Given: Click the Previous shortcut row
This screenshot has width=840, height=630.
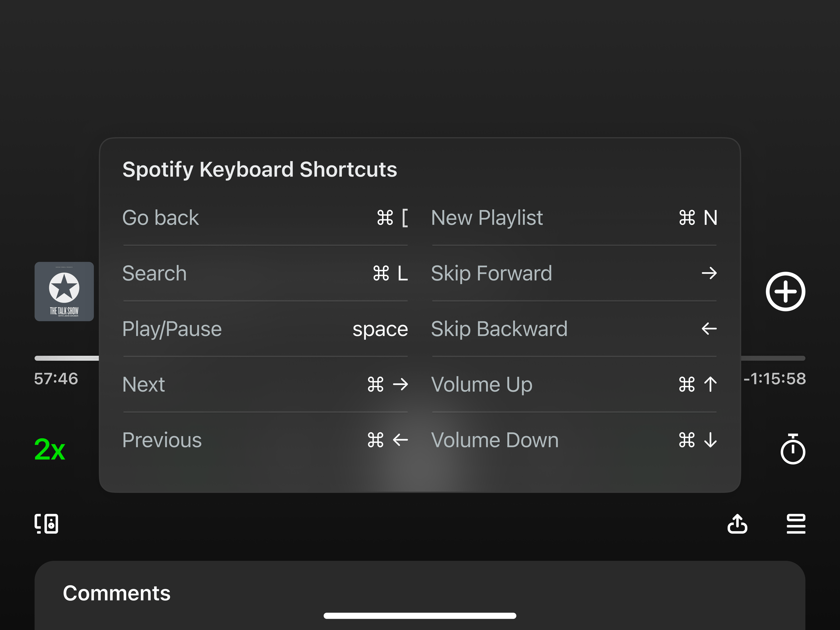Looking at the screenshot, I should 265,440.
